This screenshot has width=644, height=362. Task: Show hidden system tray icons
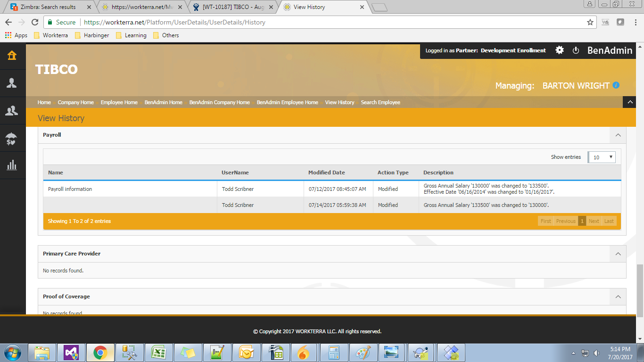(574, 353)
